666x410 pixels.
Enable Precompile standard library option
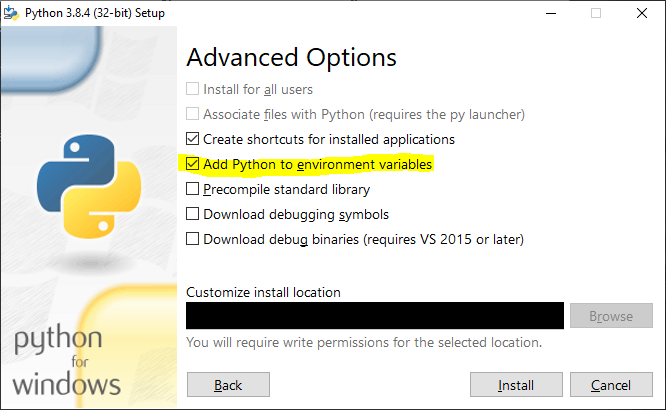tap(192, 189)
